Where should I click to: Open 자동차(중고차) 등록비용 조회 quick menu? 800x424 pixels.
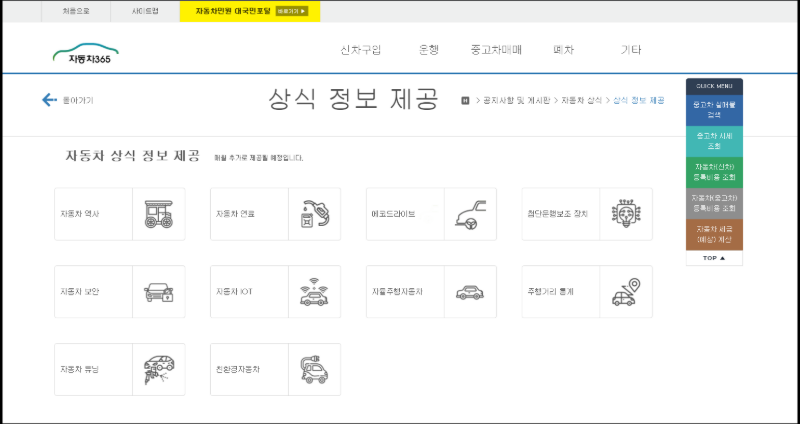(x=714, y=203)
